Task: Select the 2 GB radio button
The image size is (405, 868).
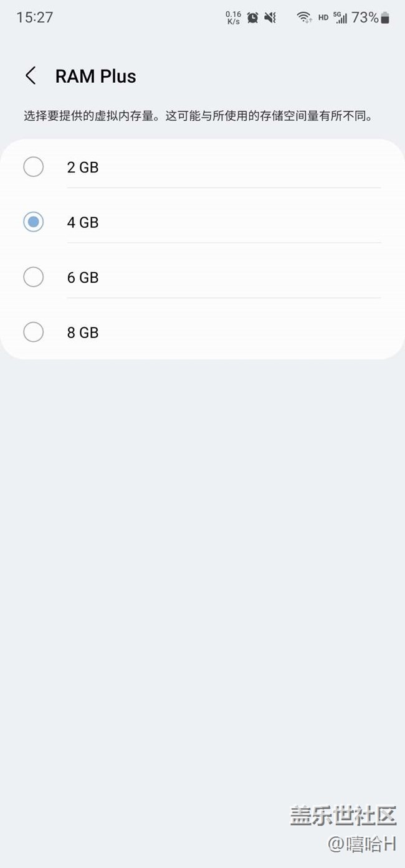Action: [x=33, y=167]
